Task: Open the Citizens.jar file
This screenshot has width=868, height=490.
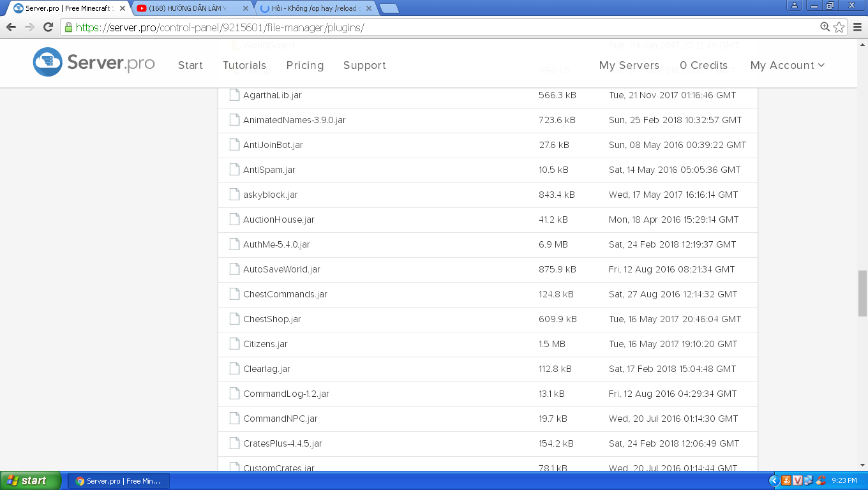Action: click(x=266, y=344)
